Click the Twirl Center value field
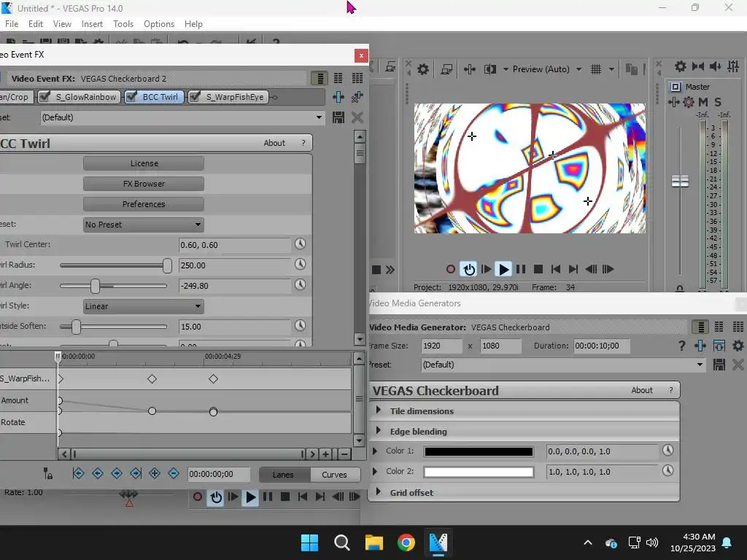747x560 pixels. click(x=234, y=245)
